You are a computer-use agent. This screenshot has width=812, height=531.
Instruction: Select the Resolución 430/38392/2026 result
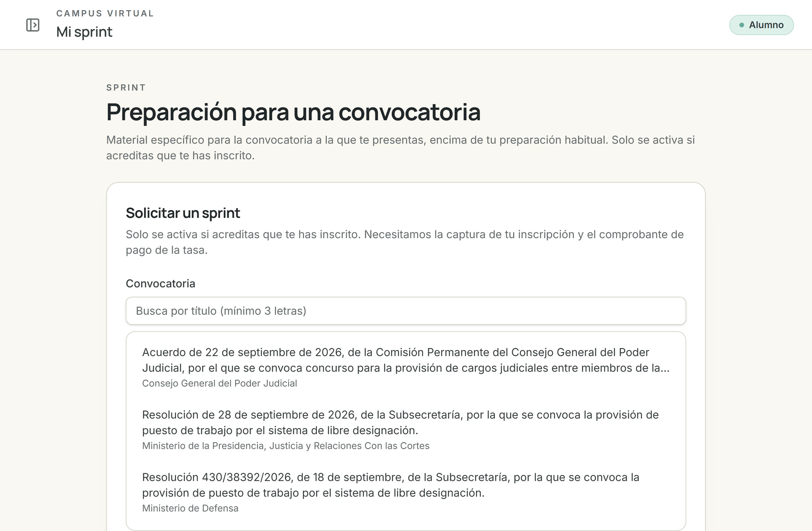(x=406, y=492)
